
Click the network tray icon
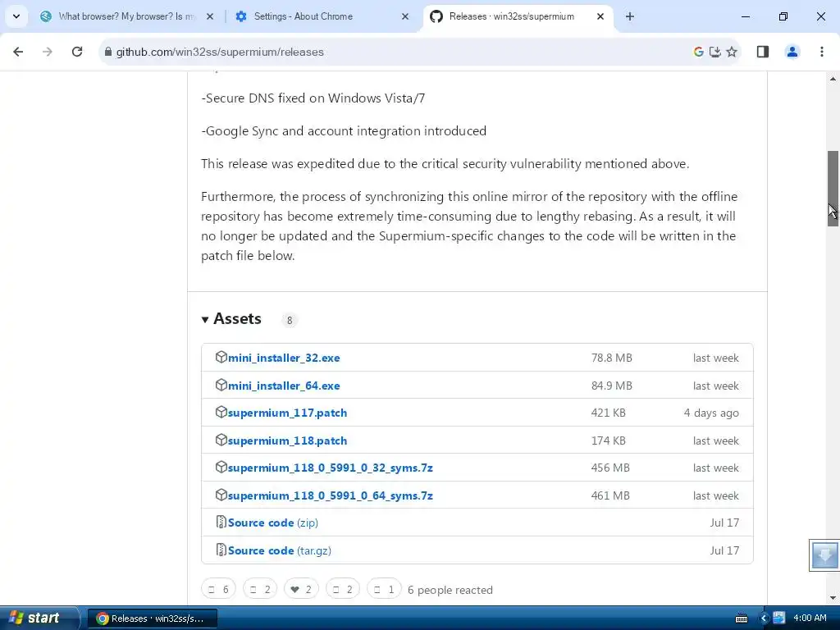779,619
